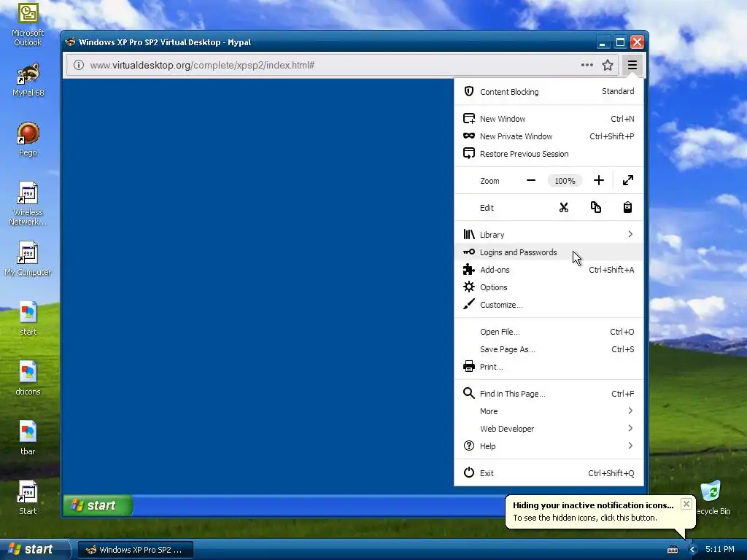Select Save Page As... entry
Screen dimensions: 747x560
tap(549, 349)
